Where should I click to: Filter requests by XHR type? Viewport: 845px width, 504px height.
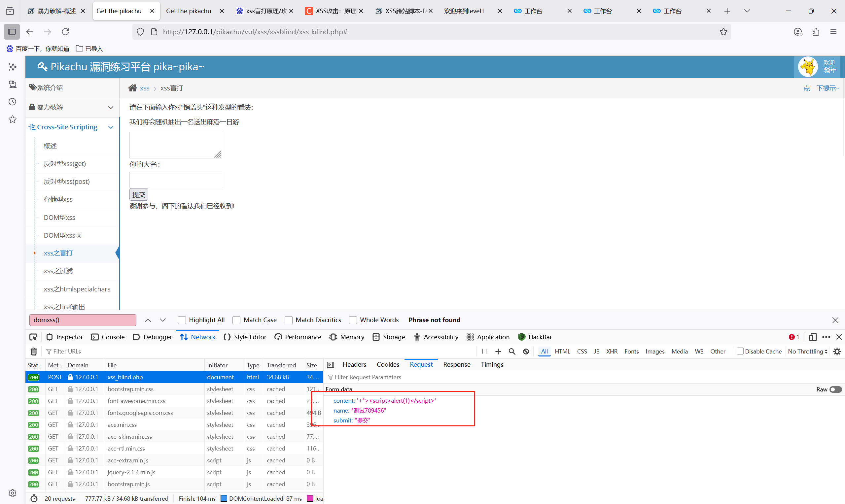612,351
